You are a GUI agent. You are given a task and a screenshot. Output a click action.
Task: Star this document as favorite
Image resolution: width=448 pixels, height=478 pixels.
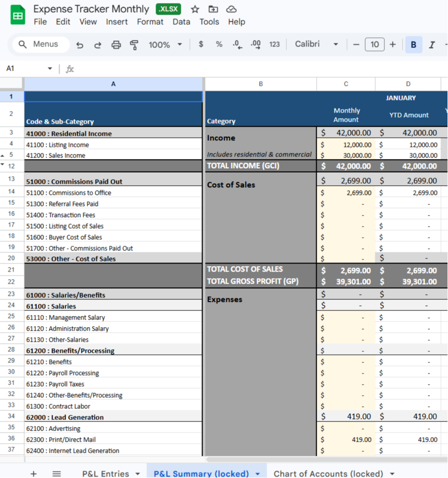195,9
